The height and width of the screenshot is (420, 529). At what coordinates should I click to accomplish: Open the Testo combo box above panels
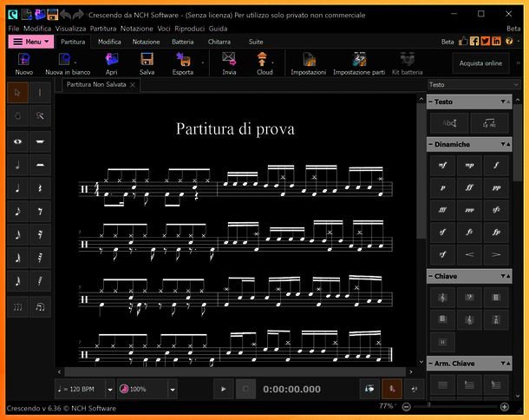473,85
